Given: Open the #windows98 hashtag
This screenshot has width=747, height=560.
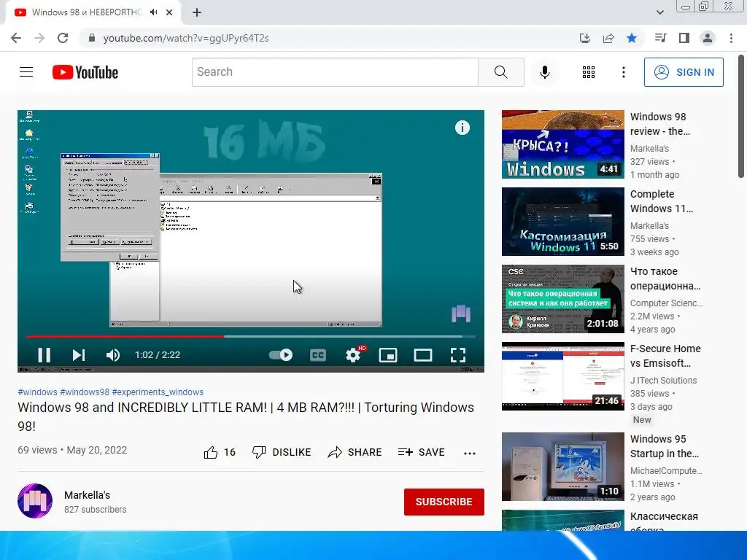Looking at the screenshot, I should pyautogui.click(x=85, y=392).
